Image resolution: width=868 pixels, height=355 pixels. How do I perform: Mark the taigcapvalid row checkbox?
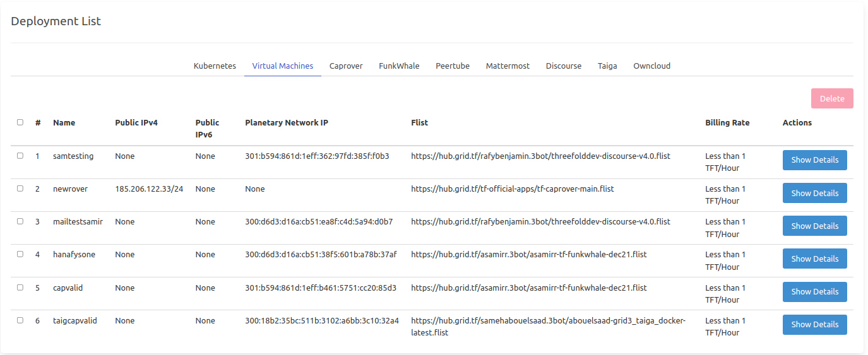20,320
